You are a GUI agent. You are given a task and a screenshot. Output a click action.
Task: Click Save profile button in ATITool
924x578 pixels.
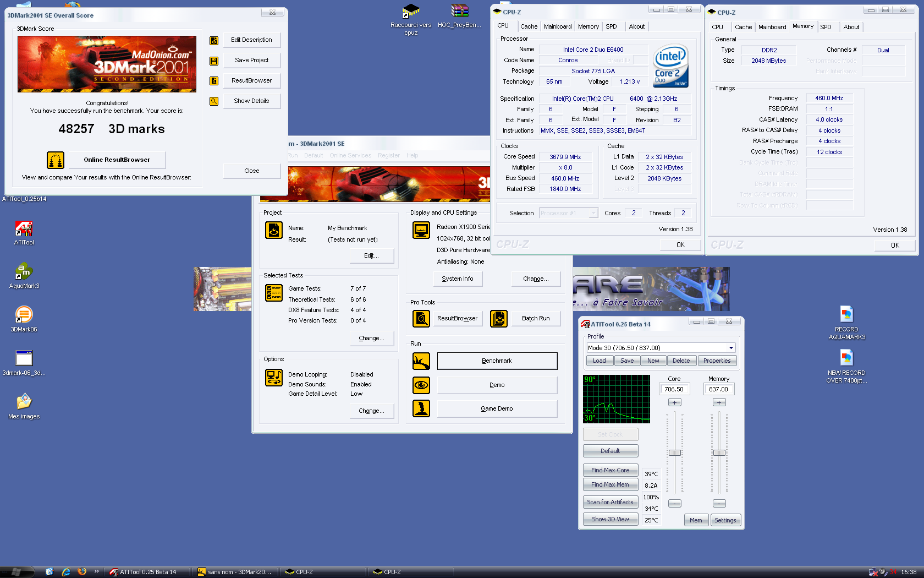pos(627,361)
